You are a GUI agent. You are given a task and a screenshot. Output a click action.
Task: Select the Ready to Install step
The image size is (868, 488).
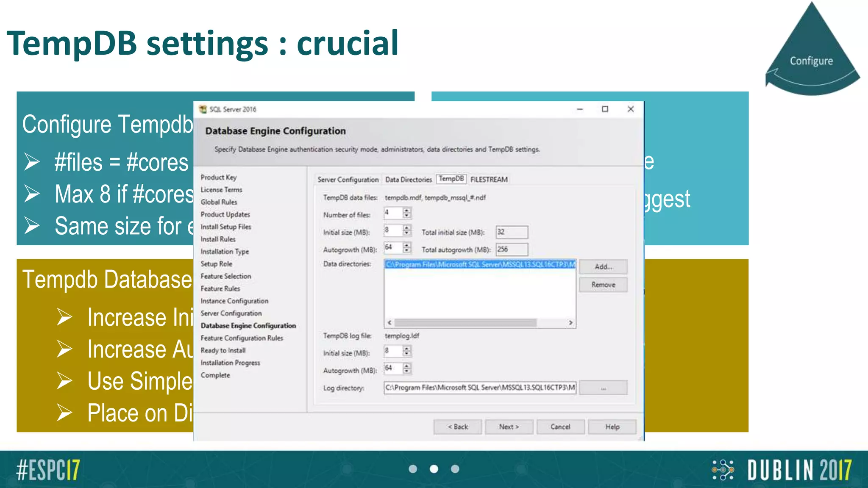[223, 350]
